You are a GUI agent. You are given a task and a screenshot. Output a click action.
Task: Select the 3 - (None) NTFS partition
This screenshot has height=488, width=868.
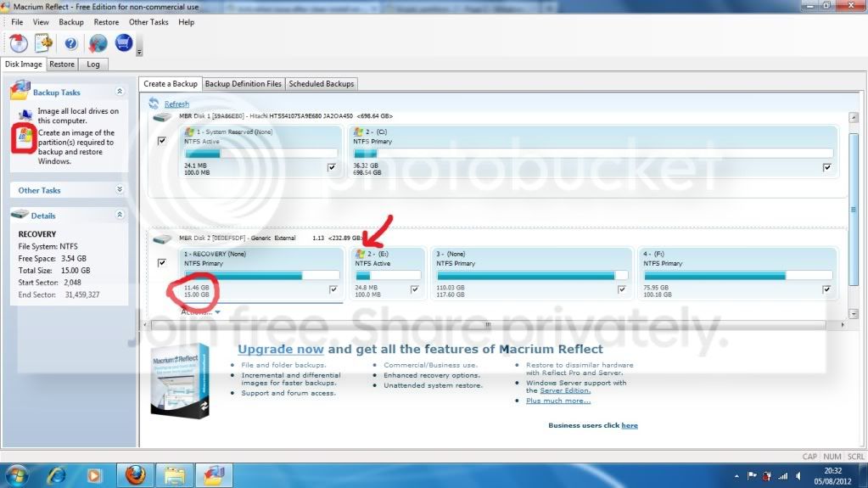pyautogui.click(x=531, y=274)
